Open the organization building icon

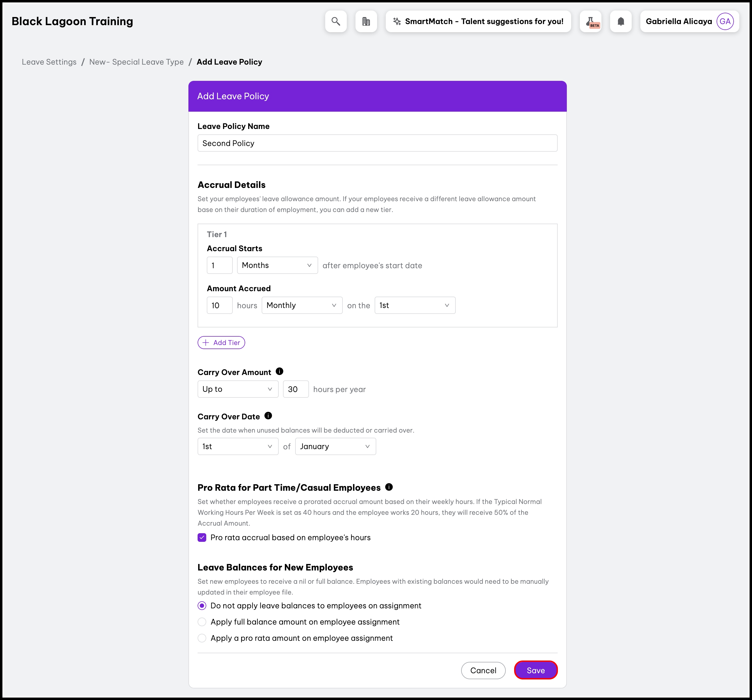click(366, 22)
